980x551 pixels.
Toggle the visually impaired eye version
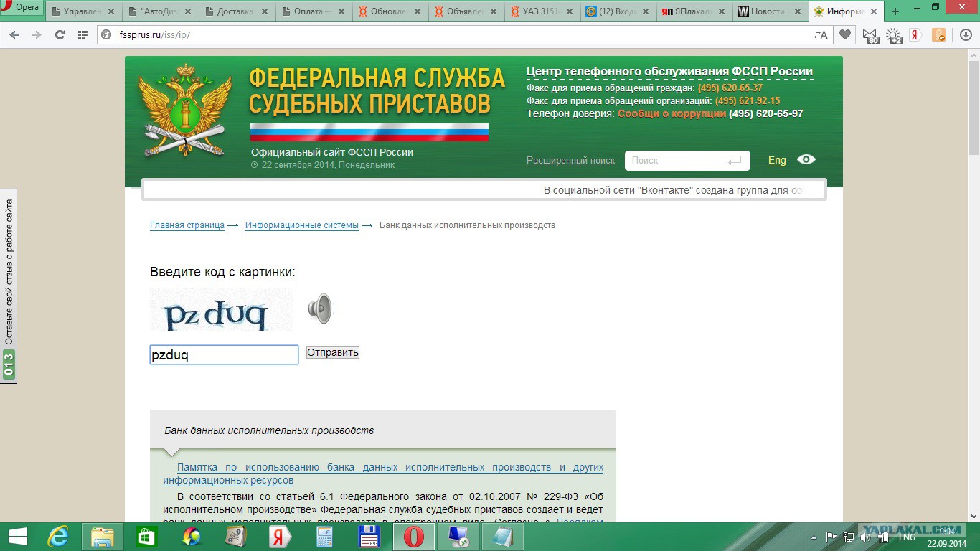tap(806, 159)
